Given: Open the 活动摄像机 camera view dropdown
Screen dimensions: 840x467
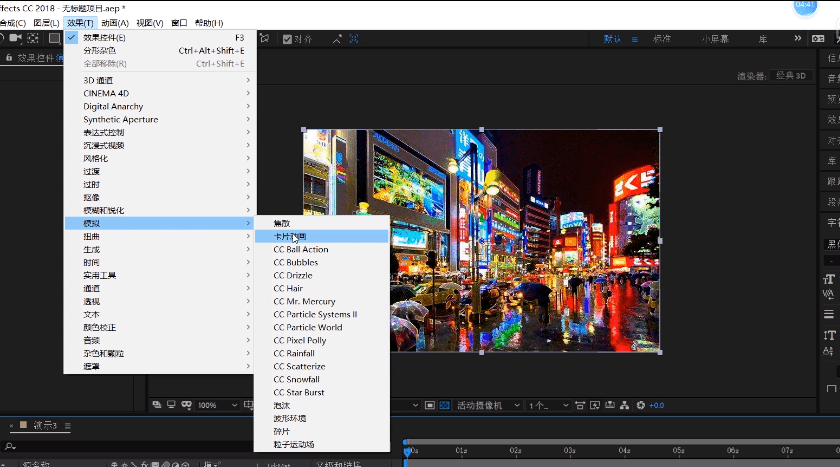Looking at the screenshot, I should click(485, 405).
